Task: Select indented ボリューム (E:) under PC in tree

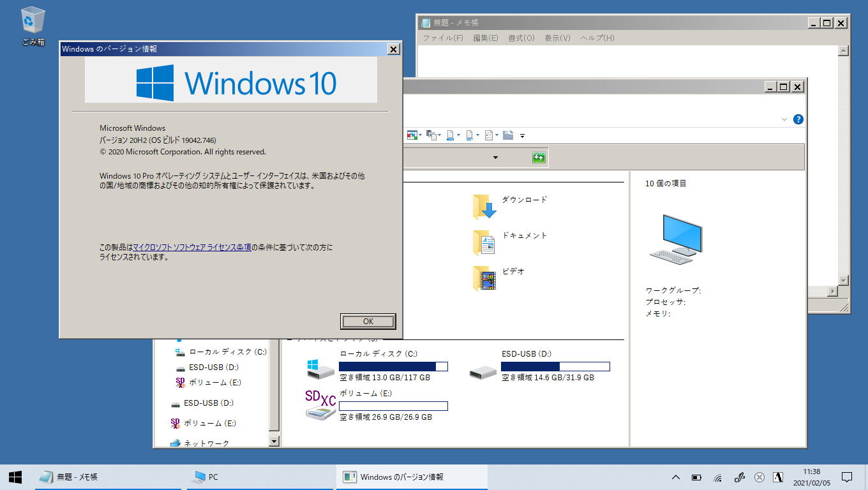Action: 208,382
